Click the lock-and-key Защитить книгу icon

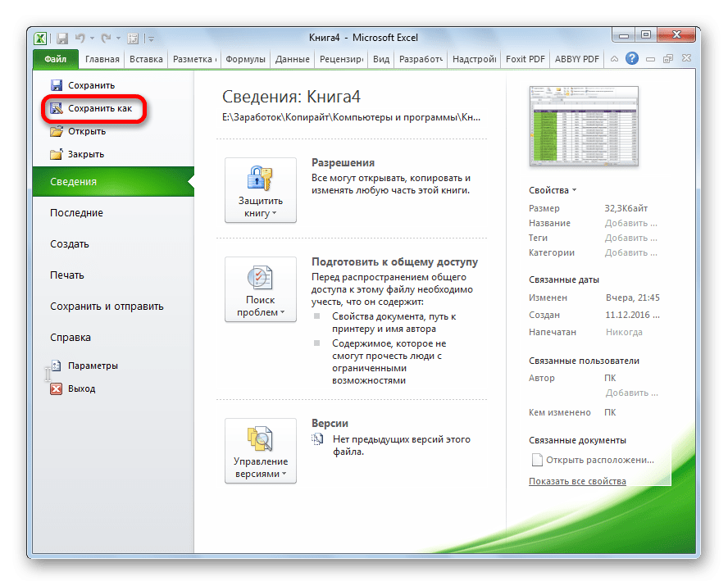[x=260, y=178]
